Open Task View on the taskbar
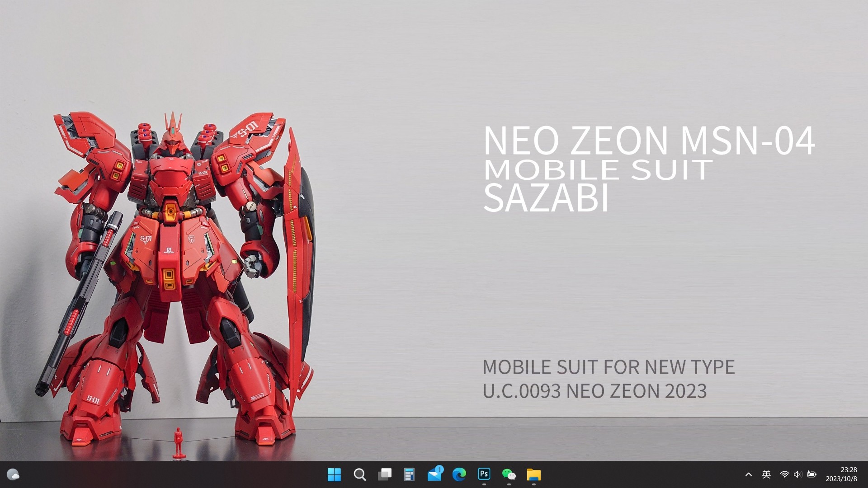The height and width of the screenshot is (488, 868). tap(385, 474)
